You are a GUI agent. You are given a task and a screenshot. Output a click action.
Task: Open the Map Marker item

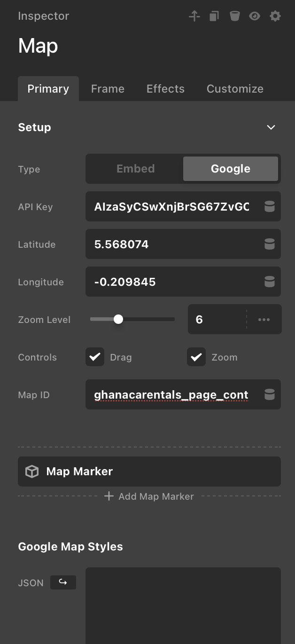click(x=149, y=471)
